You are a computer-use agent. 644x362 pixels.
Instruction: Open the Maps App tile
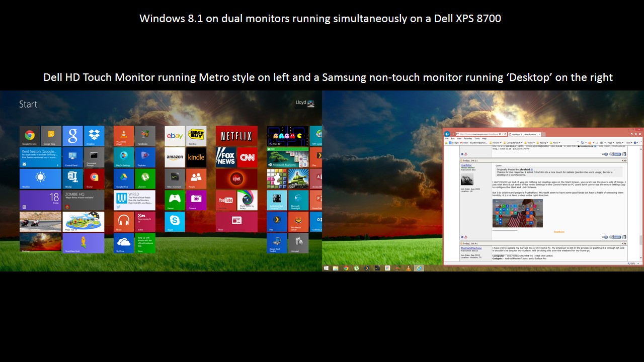point(84,222)
